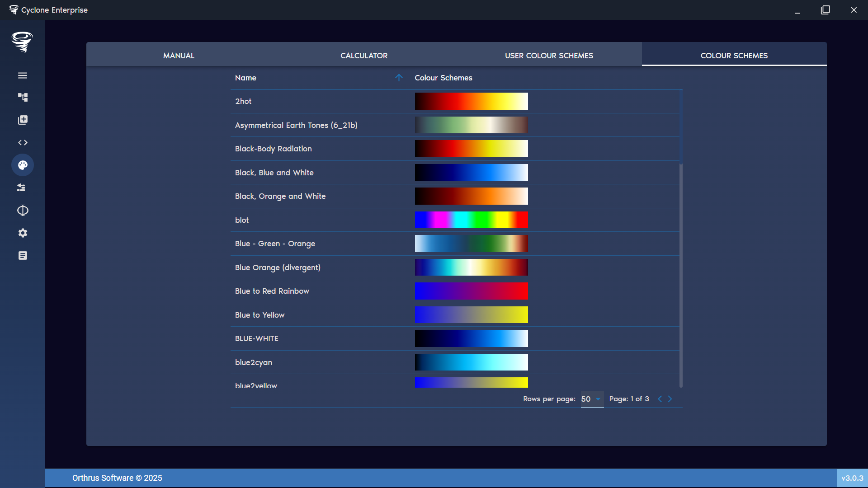This screenshot has width=868, height=488.
Task: Click the add document icon in sidebar
Action: pyautogui.click(x=23, y=120)
